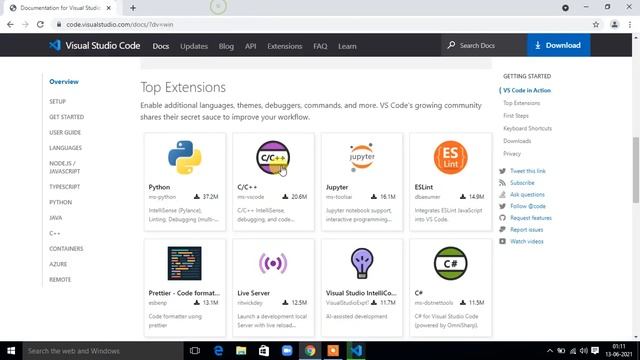The image size is (640, 360).
Task: Click the Windows taskbar search box
Action: pos(103,351)
